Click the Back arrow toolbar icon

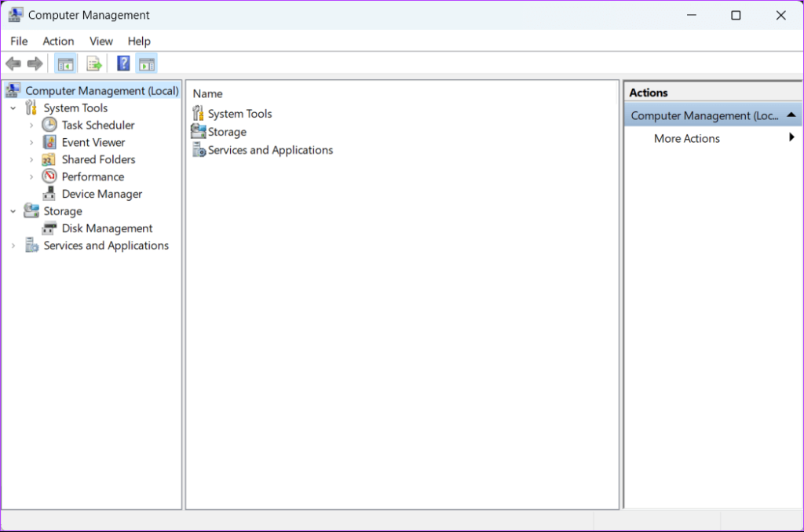[x=13, y=64]
